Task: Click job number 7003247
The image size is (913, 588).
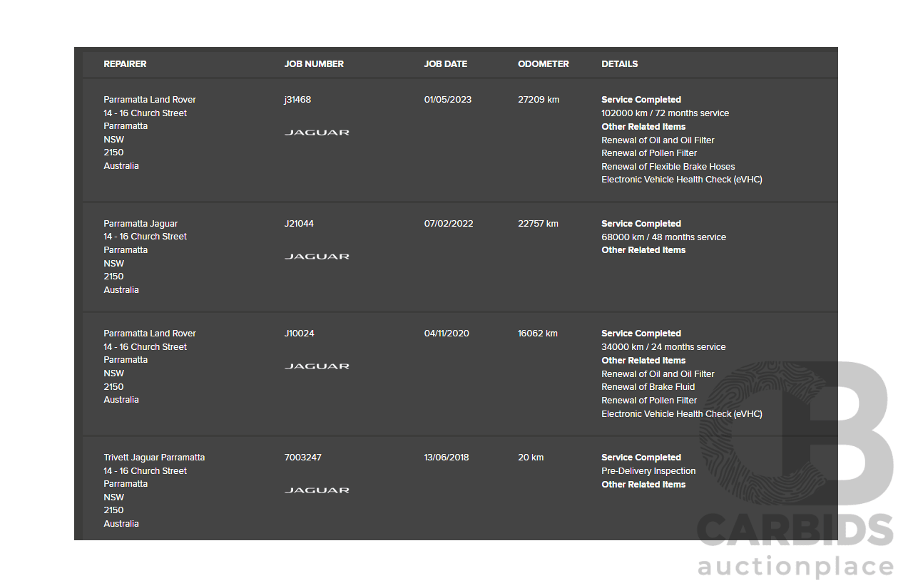Action: point(302,458)
